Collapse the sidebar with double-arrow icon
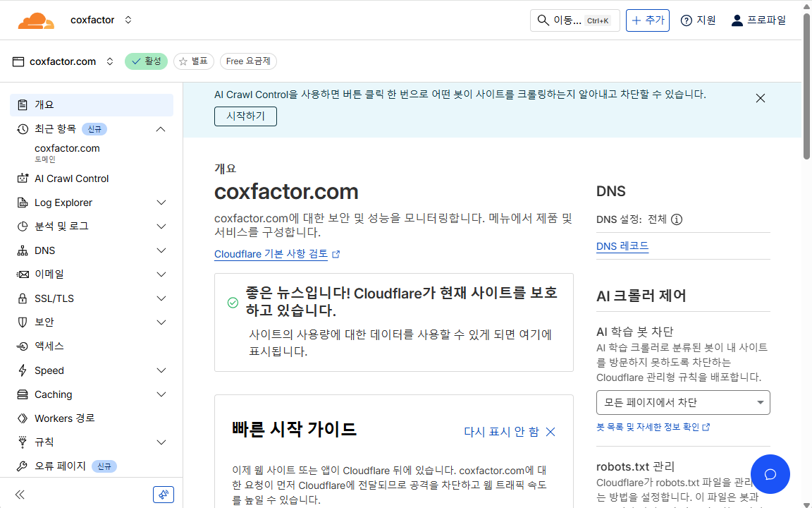The width and height of the screenshot is (812, 508). point(20,495)
